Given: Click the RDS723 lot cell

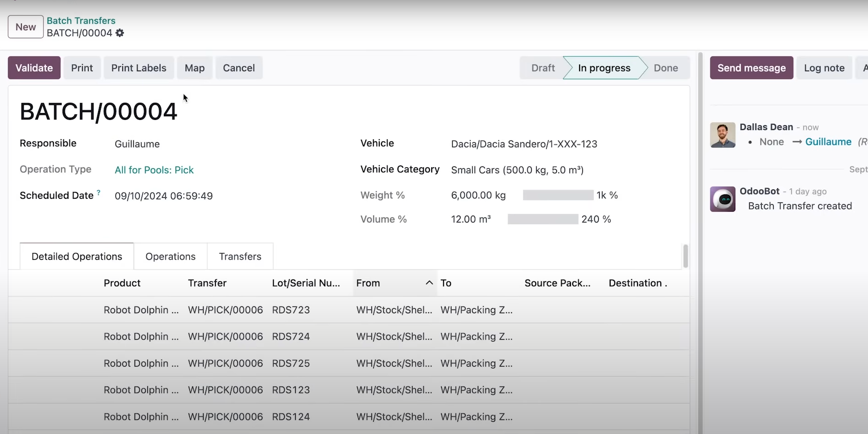Looking at the screenshot, I should click(x=291, y=310).
